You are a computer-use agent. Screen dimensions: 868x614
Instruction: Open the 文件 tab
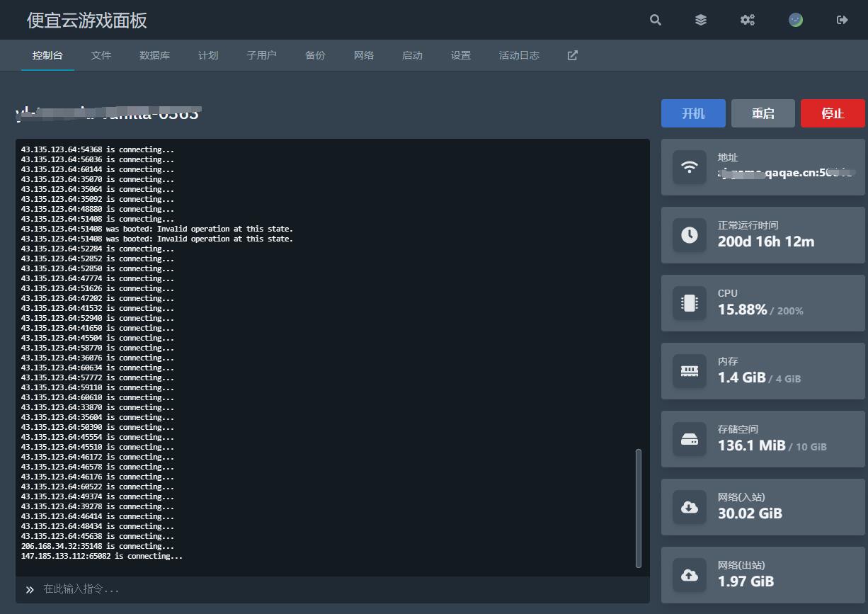tap(101, 55)
